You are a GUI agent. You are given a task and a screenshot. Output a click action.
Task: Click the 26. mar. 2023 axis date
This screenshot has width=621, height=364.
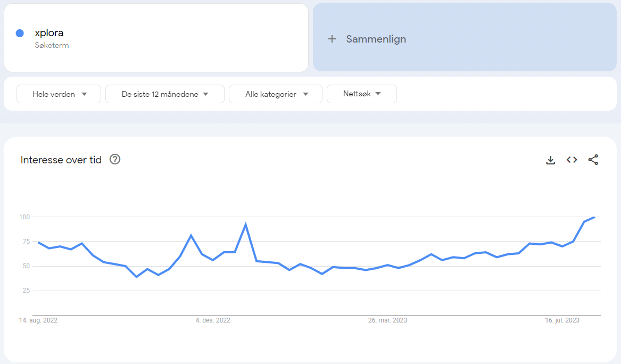pos(387,320)
